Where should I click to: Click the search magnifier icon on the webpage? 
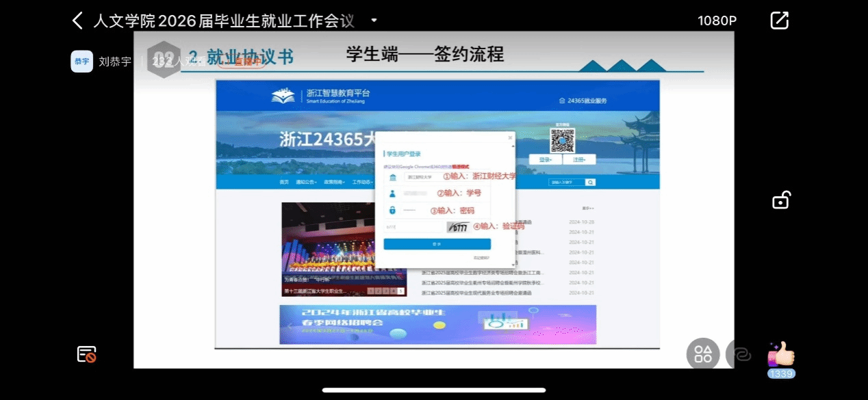[590, 183]
